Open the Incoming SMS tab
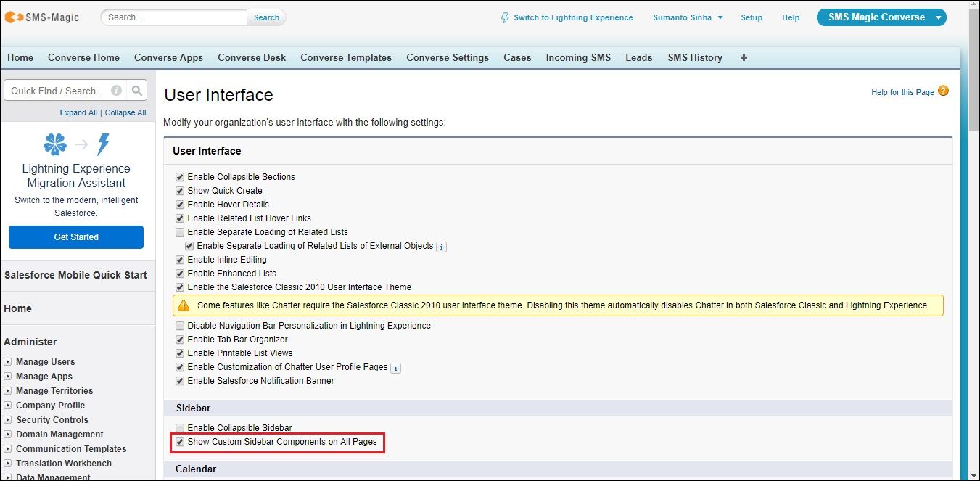980x481 pixels. (x=578, y=57)
